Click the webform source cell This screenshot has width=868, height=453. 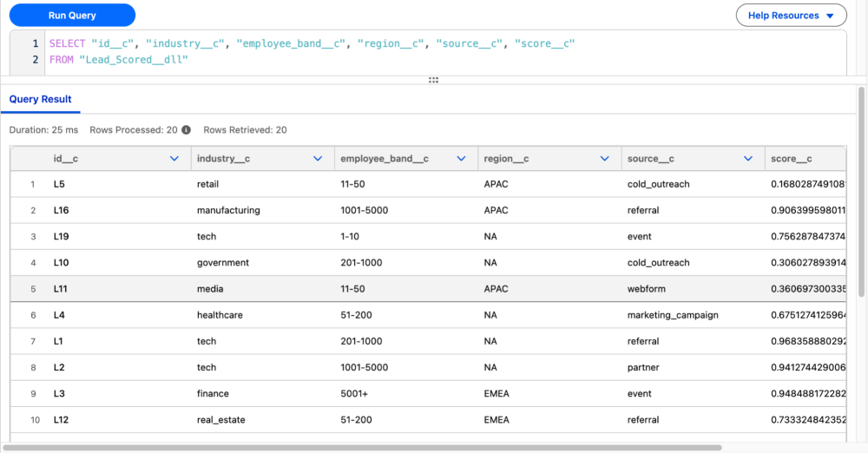(x=693, y=288)
